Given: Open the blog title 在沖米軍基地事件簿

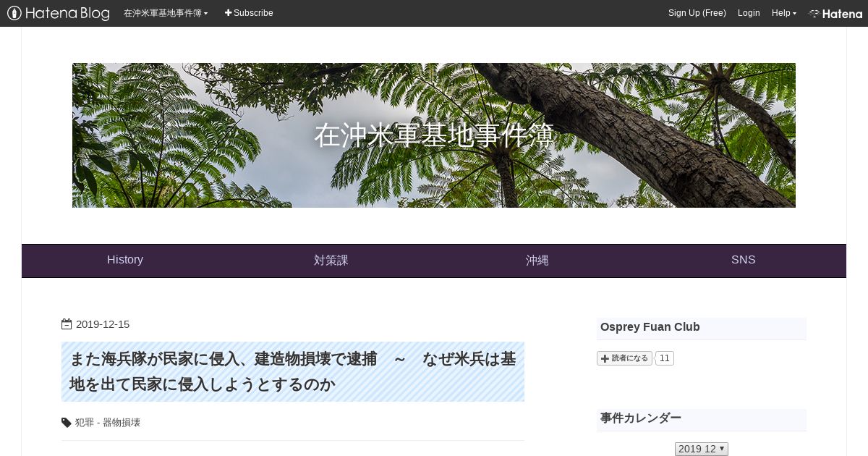Looking at the screenshot, I should coord(434,135).
